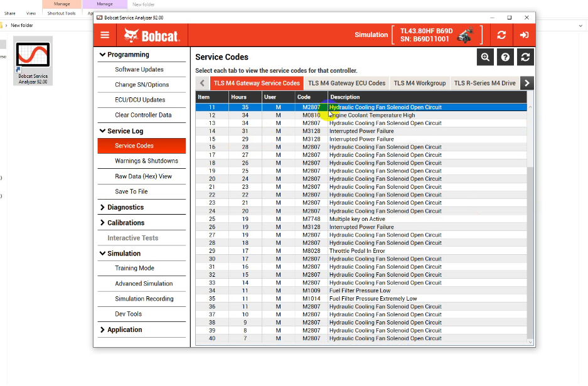The image size is (588, 386).
Task: Select Service Codes in sidebar
Action: (141, 146)
